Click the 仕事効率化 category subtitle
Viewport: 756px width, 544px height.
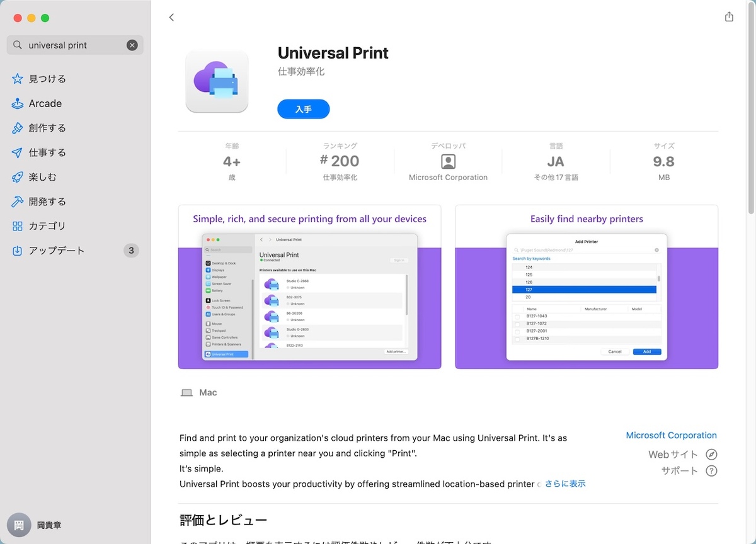tap(301, 72)
